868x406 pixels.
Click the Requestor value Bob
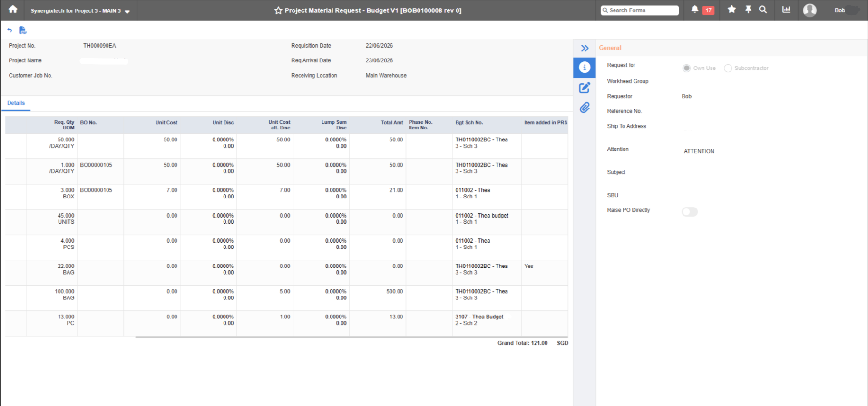pos(686,96)
